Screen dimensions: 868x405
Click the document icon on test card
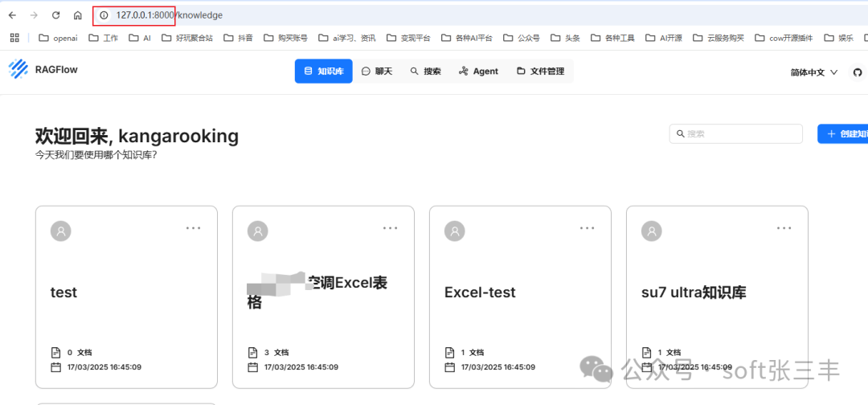55,353
